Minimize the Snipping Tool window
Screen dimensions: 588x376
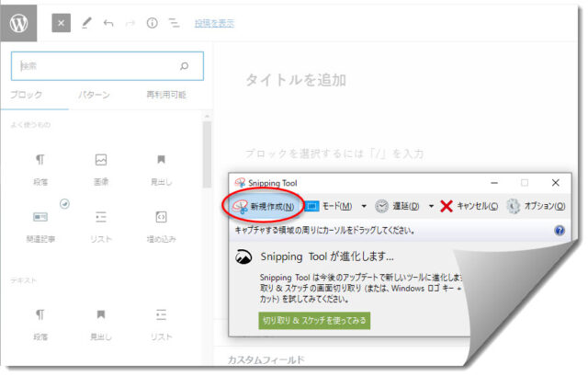tap(494, 183)
